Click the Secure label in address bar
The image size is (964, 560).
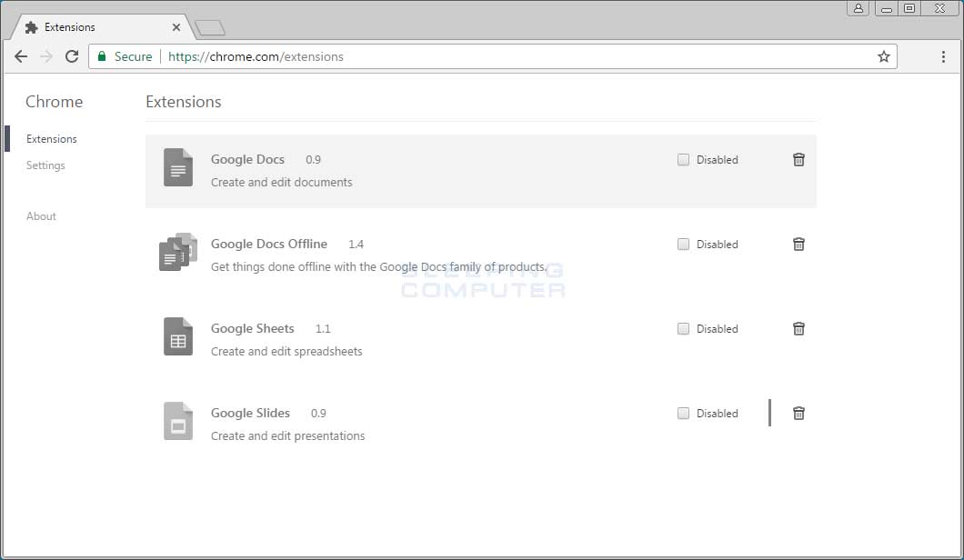click(134, 56)
